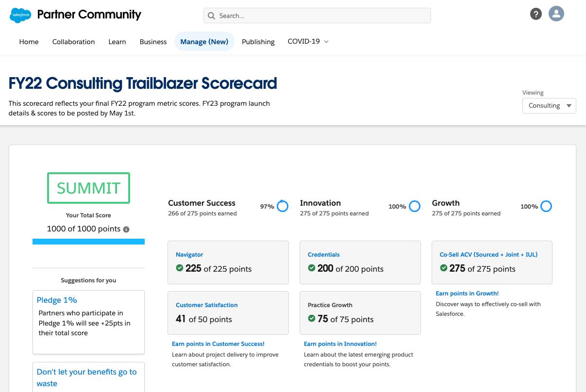Click the Innovation 100% progress ring
Viewport: 586px width, 392px height.
pyautogui.click(x=414, y=206)
